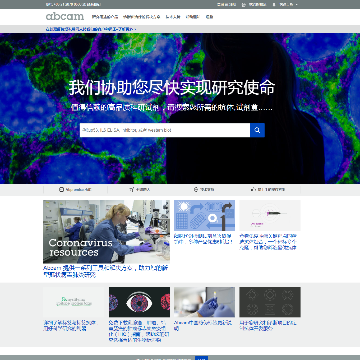Open the Coronavirus resources image tile
This screenshot has width=360, height=360.
click(106, 232)
